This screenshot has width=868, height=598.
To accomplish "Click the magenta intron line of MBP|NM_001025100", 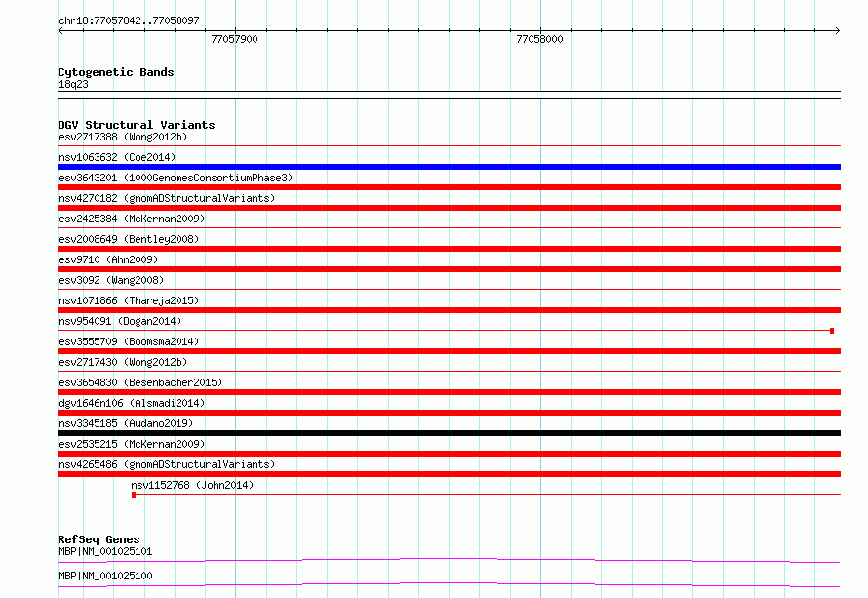I will click(x=449, y=584).
